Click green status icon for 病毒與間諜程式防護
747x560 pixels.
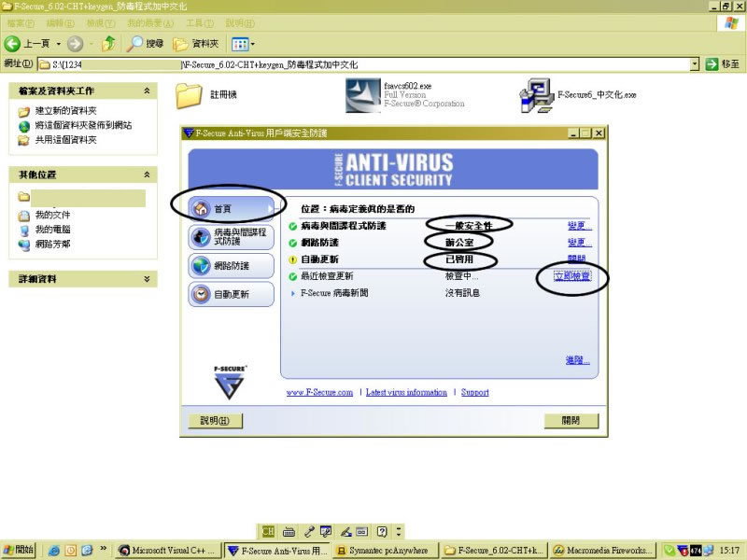pos(293,226)
